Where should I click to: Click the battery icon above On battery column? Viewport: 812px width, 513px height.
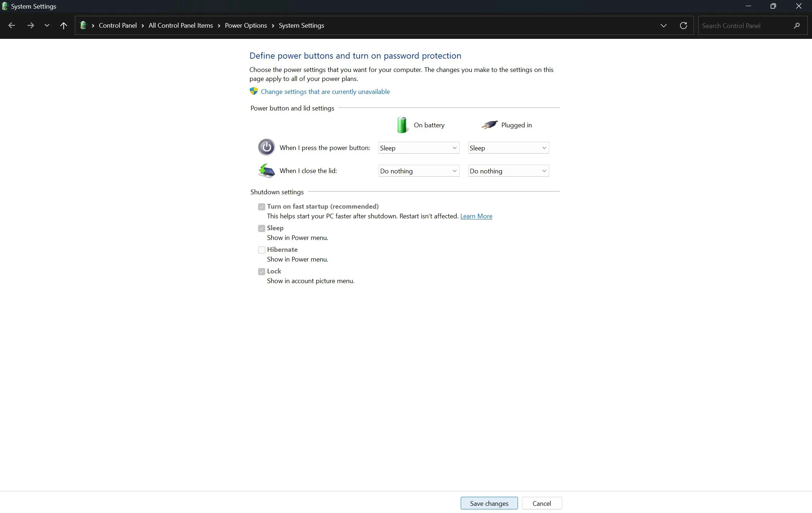(x=402, y=125)
